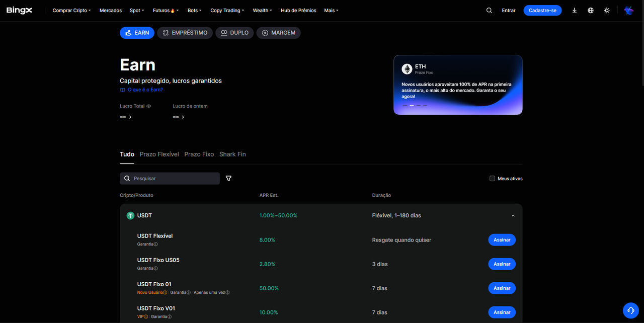
Task: Open the search magnifier in header
Action: [489, 10]
